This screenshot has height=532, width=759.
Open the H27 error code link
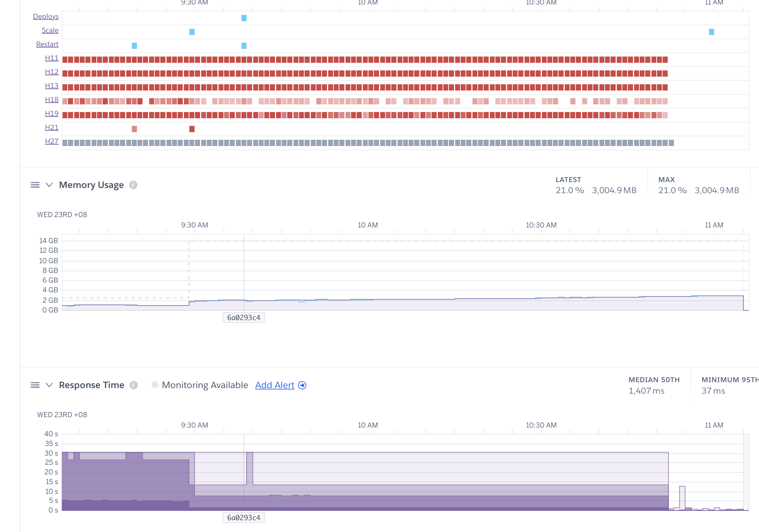(52, 141)
